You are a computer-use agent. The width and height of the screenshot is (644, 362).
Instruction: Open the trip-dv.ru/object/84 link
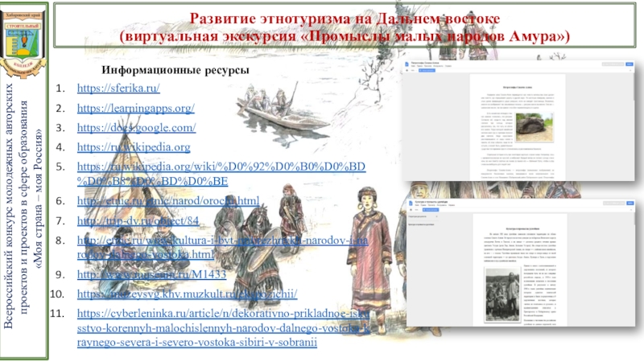(138, 220)
